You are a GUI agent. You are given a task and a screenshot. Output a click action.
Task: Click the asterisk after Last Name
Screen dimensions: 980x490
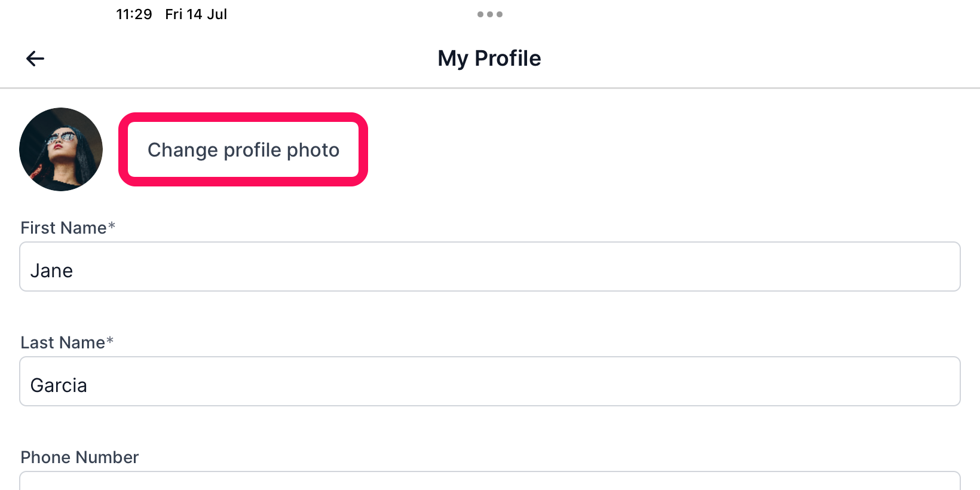tap(110, 340)
